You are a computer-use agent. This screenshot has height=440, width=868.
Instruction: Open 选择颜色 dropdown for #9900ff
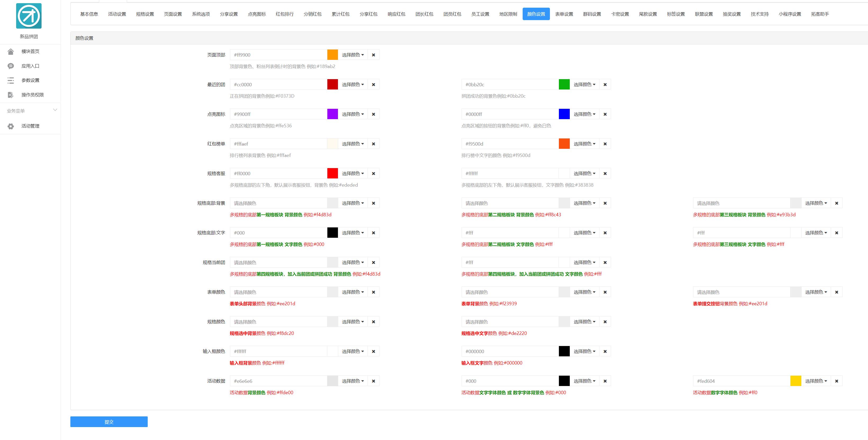pyautogui.click(x=353, y=114)
